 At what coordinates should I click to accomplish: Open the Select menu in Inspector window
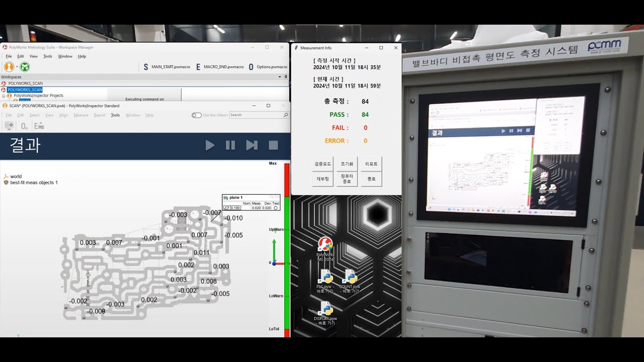coord(34,115)
